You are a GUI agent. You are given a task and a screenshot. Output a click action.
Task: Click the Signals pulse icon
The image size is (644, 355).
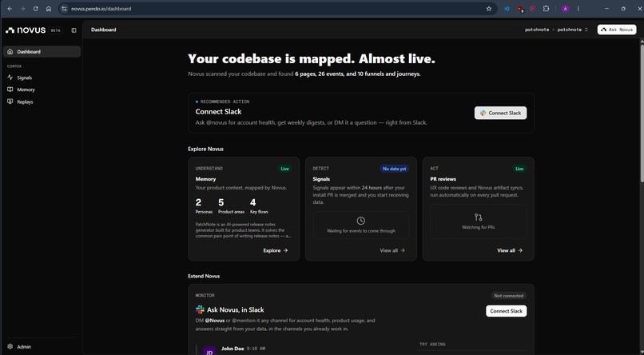(x=10, y=78)
